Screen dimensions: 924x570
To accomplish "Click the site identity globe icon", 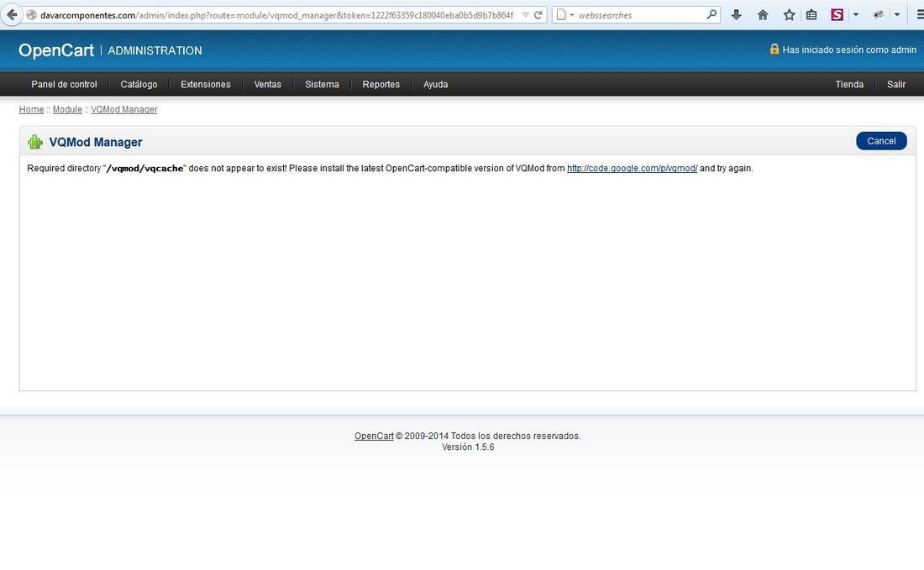I will 32,15.
